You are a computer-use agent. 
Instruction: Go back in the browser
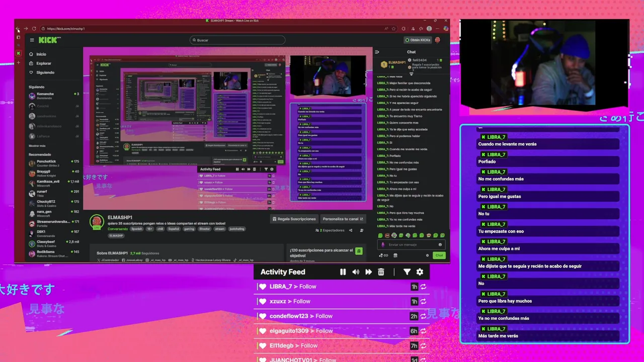18,29
